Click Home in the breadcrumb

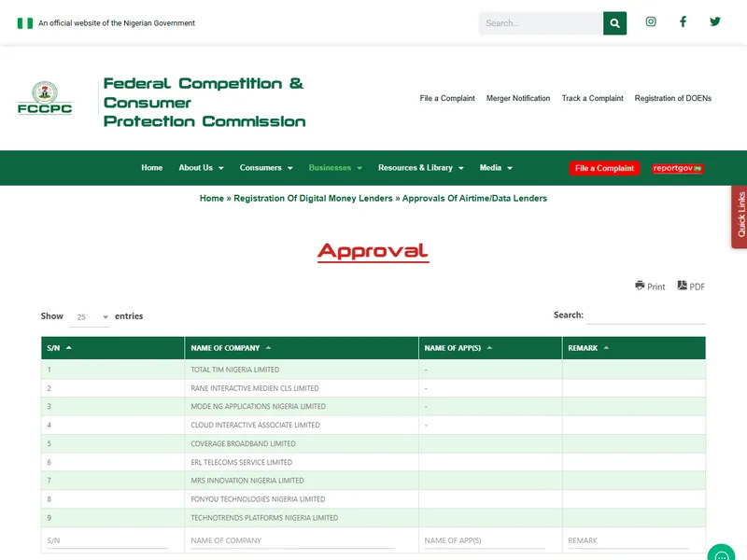tap(212, 198)
